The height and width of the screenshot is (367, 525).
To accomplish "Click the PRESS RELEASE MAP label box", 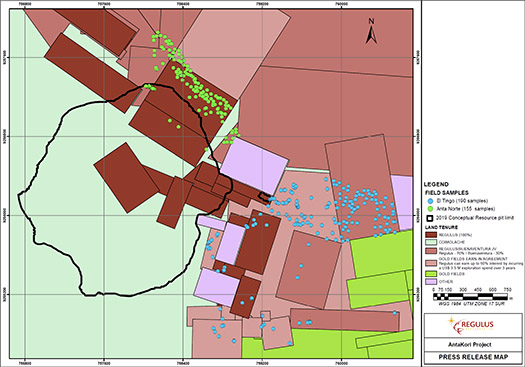I will (x=473, y=357).
